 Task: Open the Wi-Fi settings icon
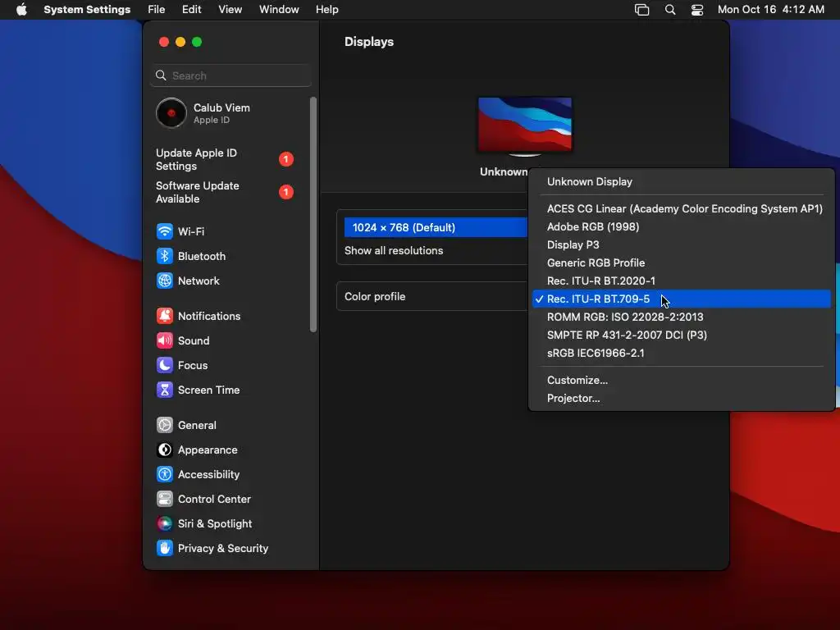point(164,231)
